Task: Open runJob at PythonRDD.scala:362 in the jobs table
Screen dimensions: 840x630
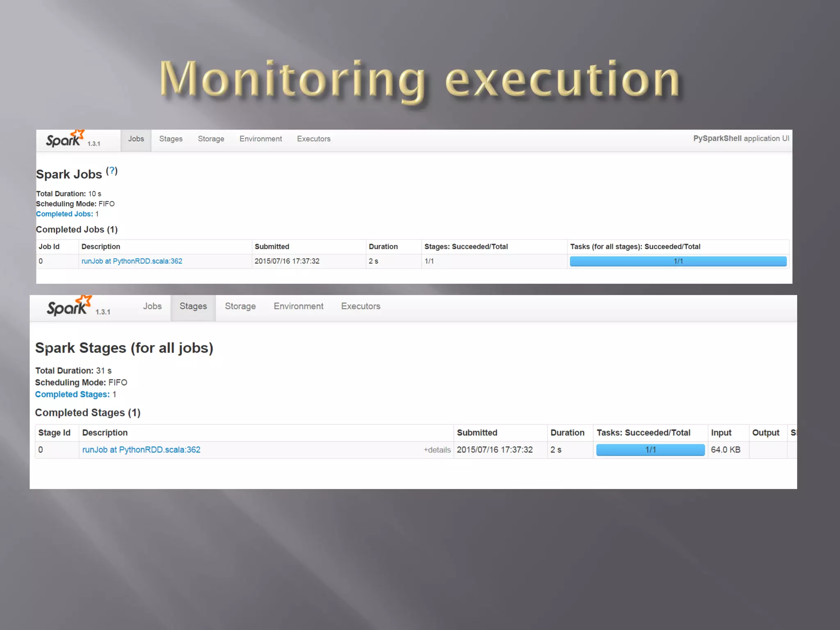Action: point(132,261)
